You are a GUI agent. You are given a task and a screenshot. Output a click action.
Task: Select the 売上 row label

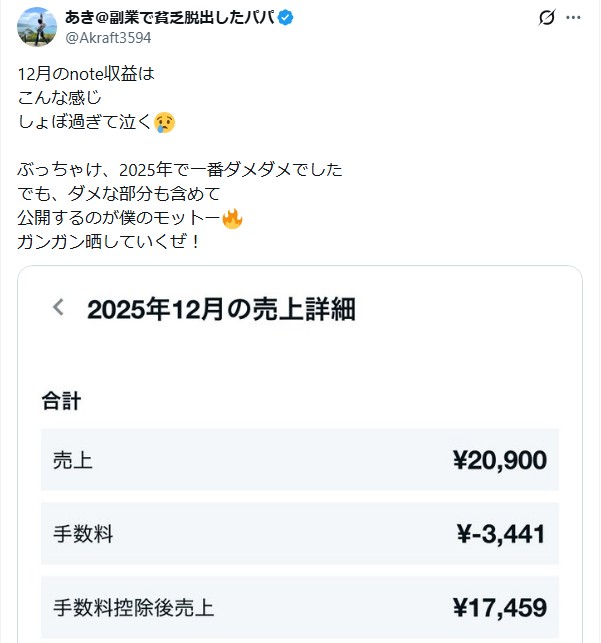coord(73,460)
